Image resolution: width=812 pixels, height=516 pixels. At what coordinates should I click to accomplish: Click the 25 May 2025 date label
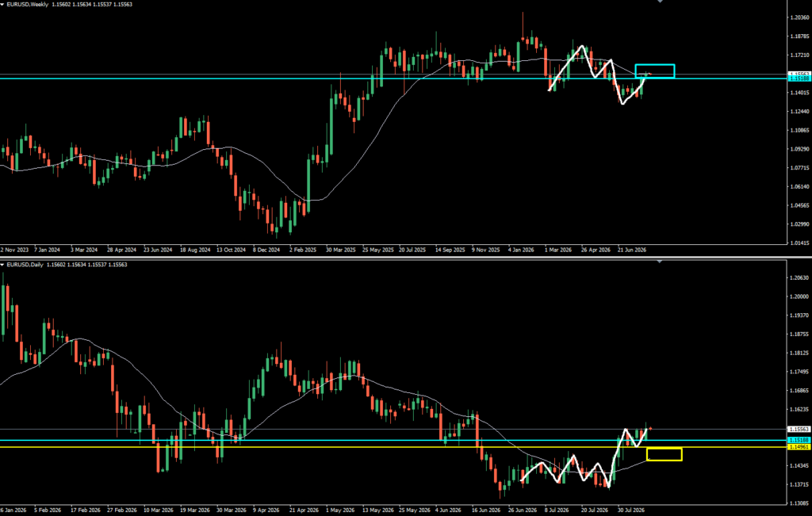click(x=378, y=250)
